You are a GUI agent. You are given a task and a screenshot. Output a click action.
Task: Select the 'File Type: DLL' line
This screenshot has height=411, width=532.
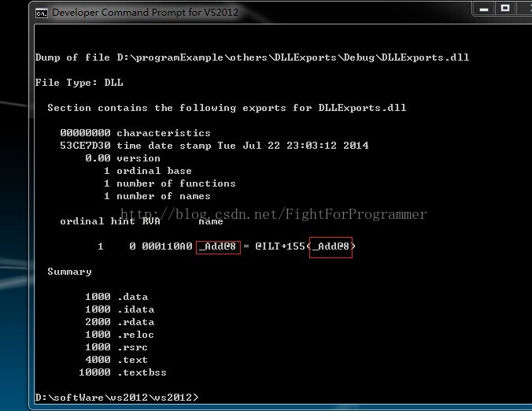click(79, 83)
